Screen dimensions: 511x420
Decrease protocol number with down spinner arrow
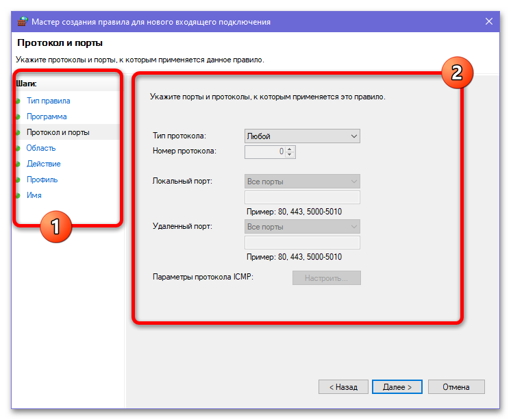[289, 155]
